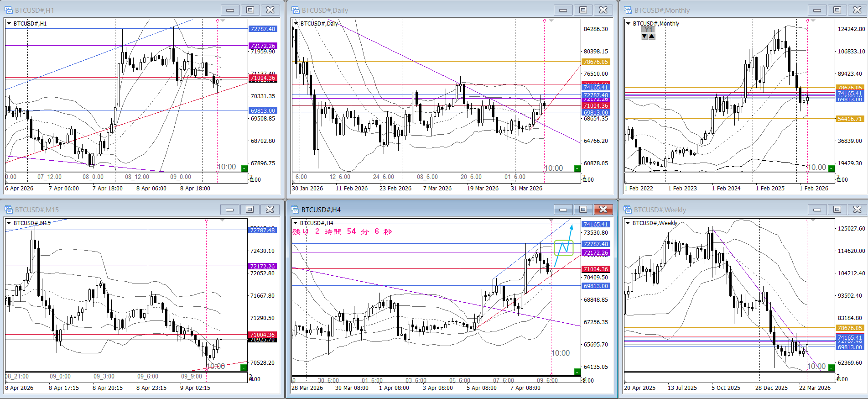Click the chart icon in BTCUSD#,Weekly title bar

(628, 210)
